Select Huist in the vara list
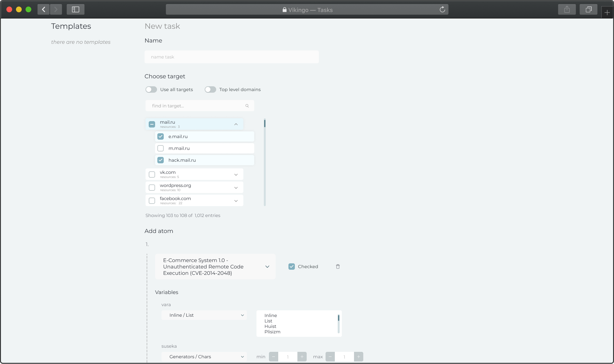The image size is (614, 364). [x=270, y=326]
